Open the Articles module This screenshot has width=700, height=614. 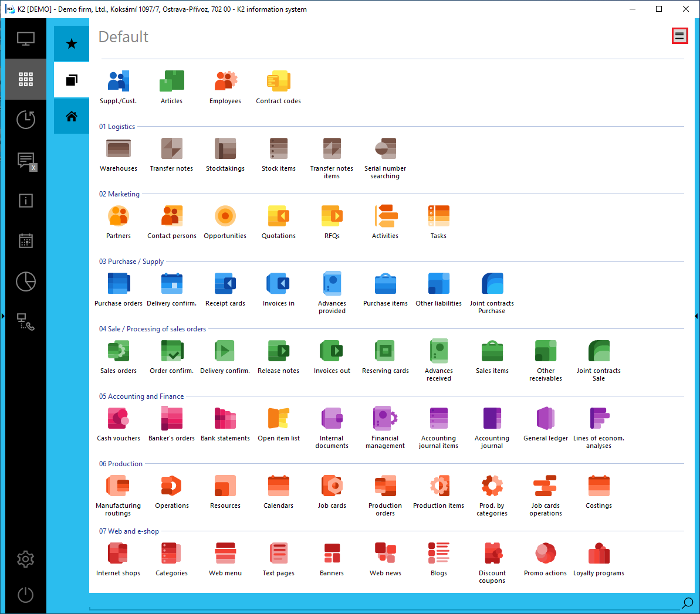click(x=171, y=87)
